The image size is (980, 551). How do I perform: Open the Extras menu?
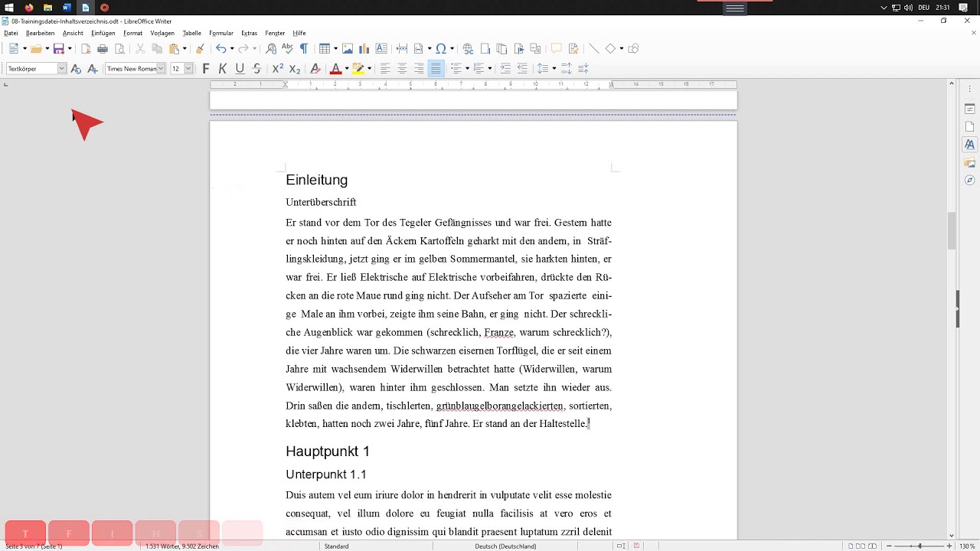[x=250, y=33]
